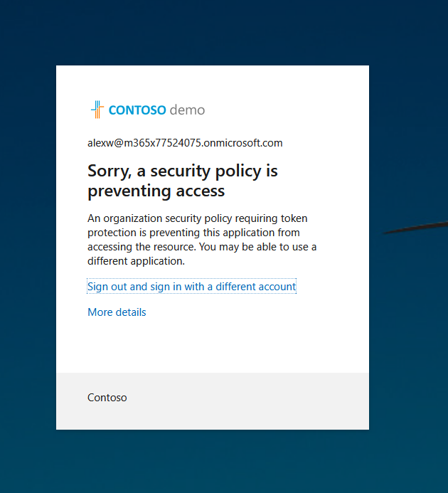This screenshot has width=448, height=493.
Task: Click the 'Sorry, a security policy is' heading line
Action: tap(182, 171)
